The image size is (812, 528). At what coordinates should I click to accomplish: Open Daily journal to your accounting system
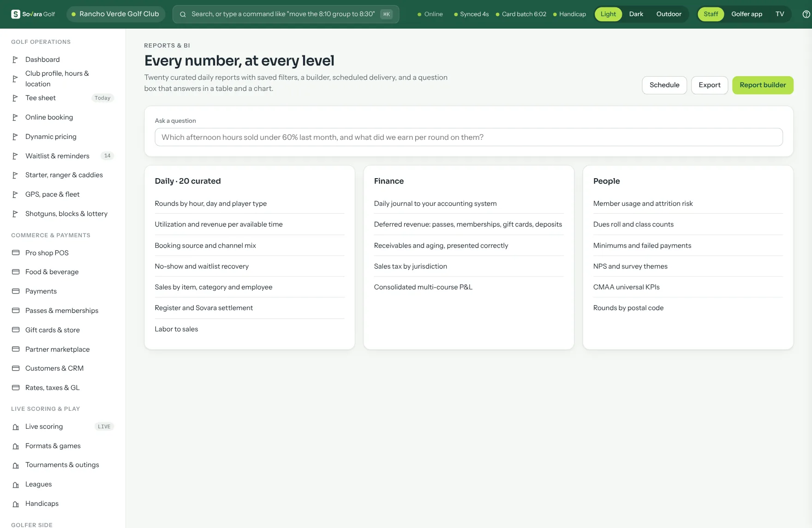coord(469,204)
